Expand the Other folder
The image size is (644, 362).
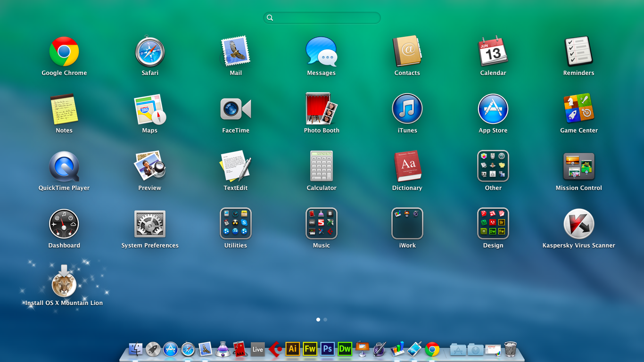pyautogui.click(x=493, y=166)
